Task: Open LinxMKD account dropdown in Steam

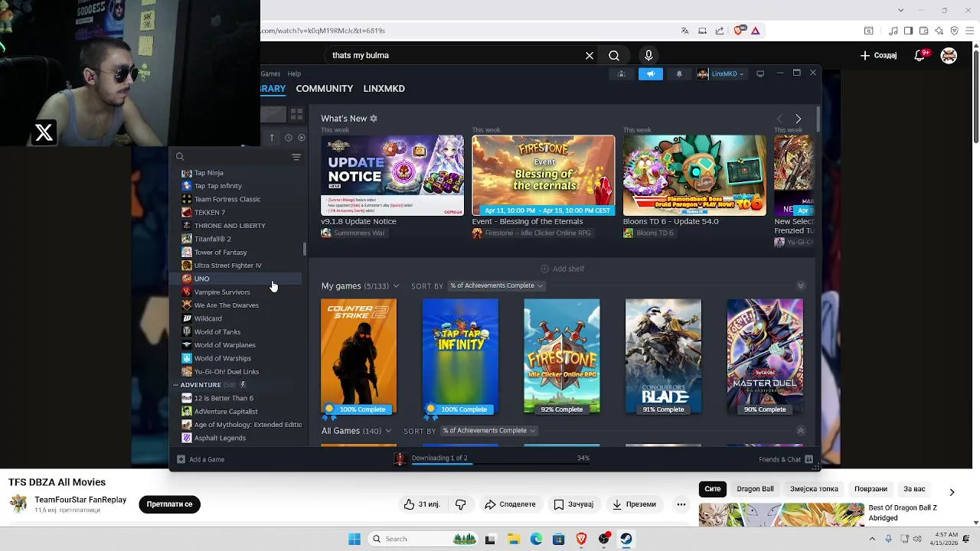Action: tap(720, 73)
